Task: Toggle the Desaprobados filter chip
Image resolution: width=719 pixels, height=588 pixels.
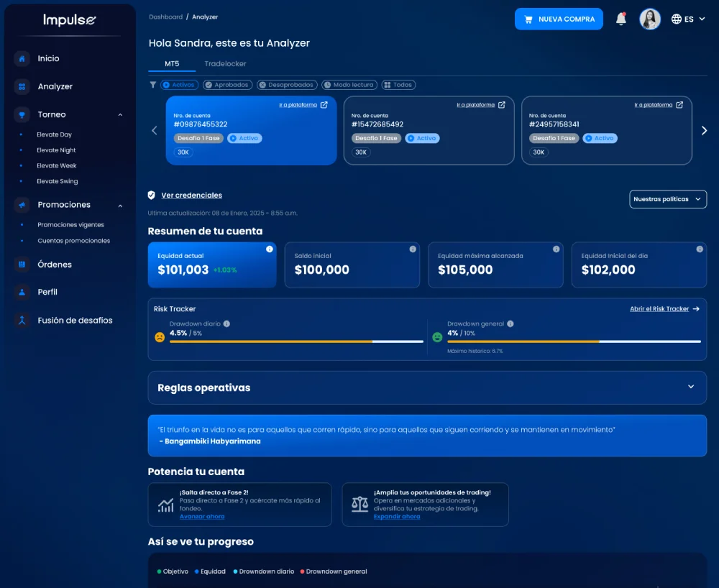Action: point(287,85)
